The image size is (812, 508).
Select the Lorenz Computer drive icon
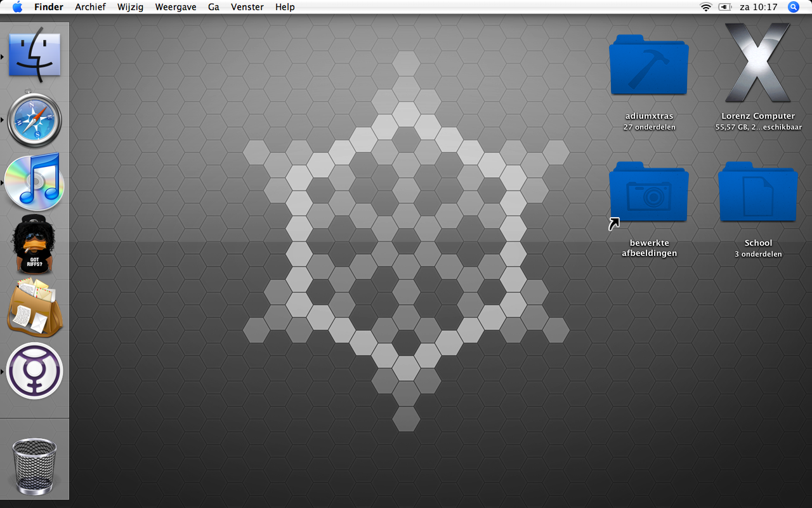(x=758, y=62)
